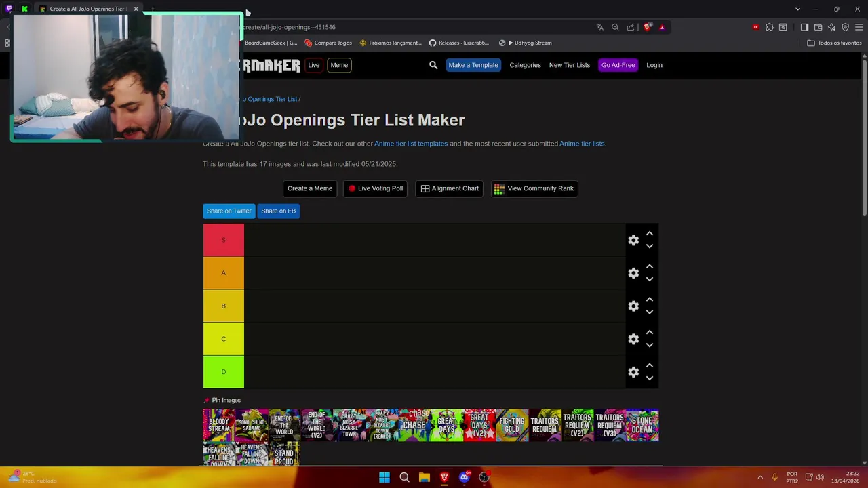Start a Live Voting Poll
The width and height of the screenshot is (868, 488).
(x=375, y=188)
